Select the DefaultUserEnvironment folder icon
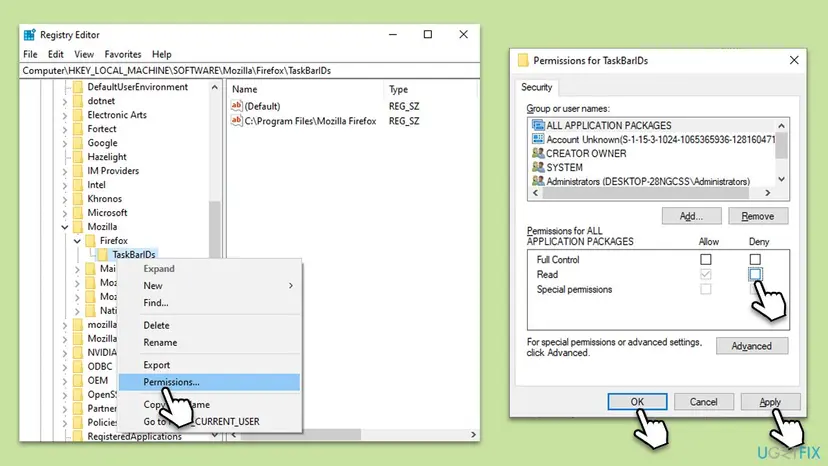 78,87
